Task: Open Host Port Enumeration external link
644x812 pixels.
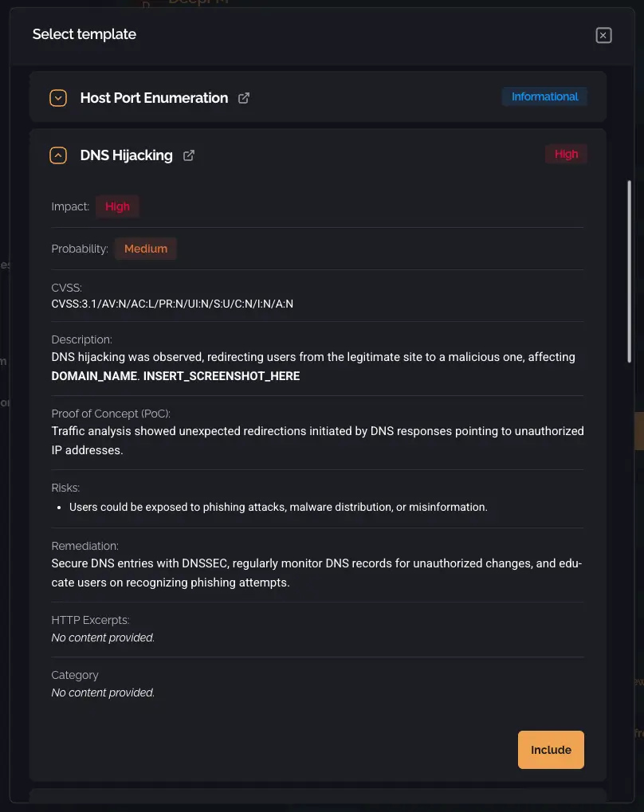Action: 243,97
